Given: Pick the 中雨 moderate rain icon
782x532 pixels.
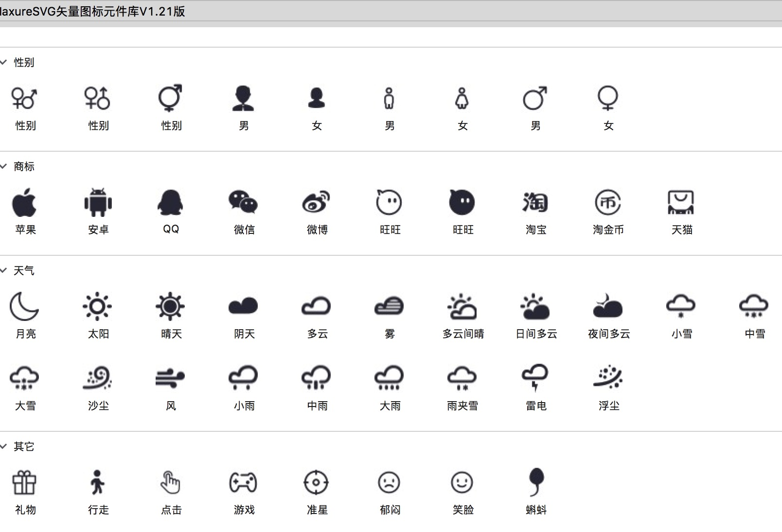Looking at the screenshot, I should click(x=316, y=378).
